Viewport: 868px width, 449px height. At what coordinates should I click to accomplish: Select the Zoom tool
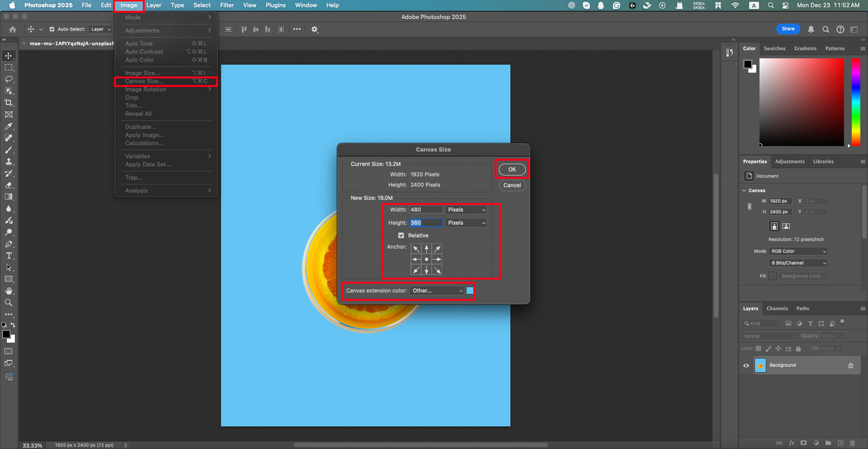9,302
